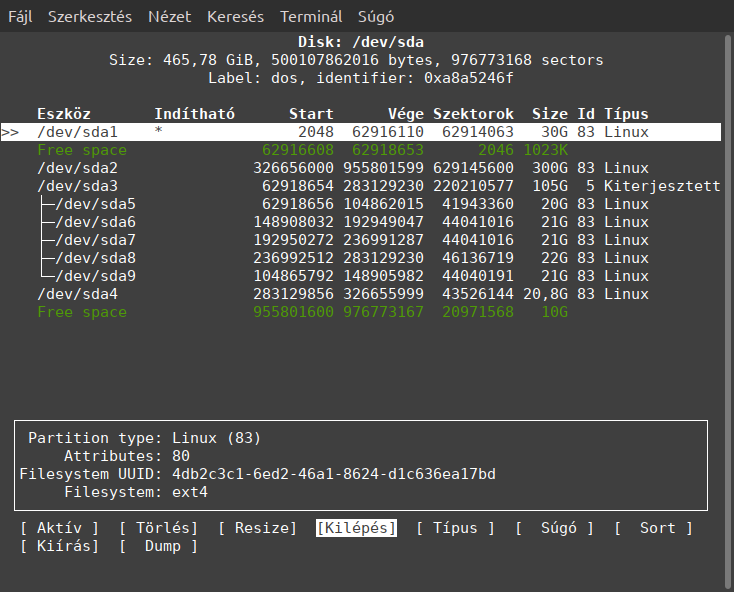734x592 pixels.
Task: Select the /dev/sda1 partition row
Action: click(361, 132)
